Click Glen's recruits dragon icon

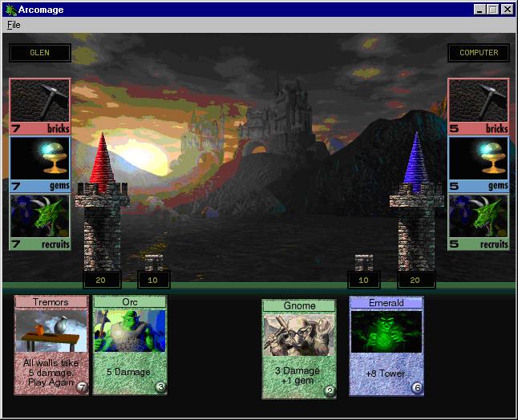[x=40, y=216]
